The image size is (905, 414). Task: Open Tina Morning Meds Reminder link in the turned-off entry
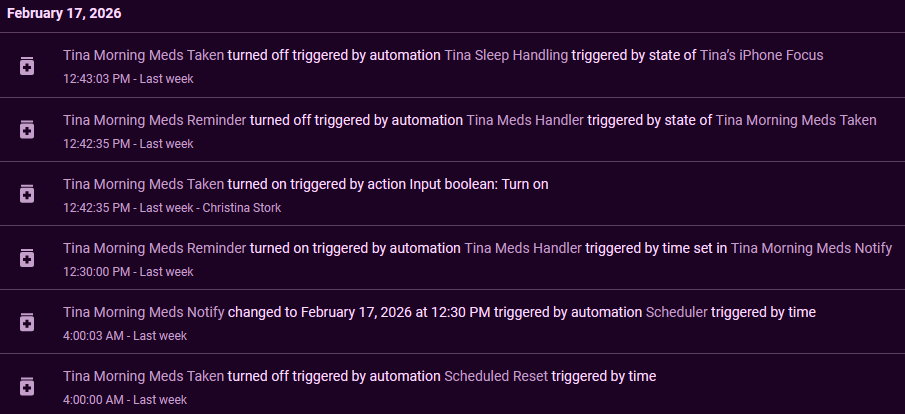[154, 120]
